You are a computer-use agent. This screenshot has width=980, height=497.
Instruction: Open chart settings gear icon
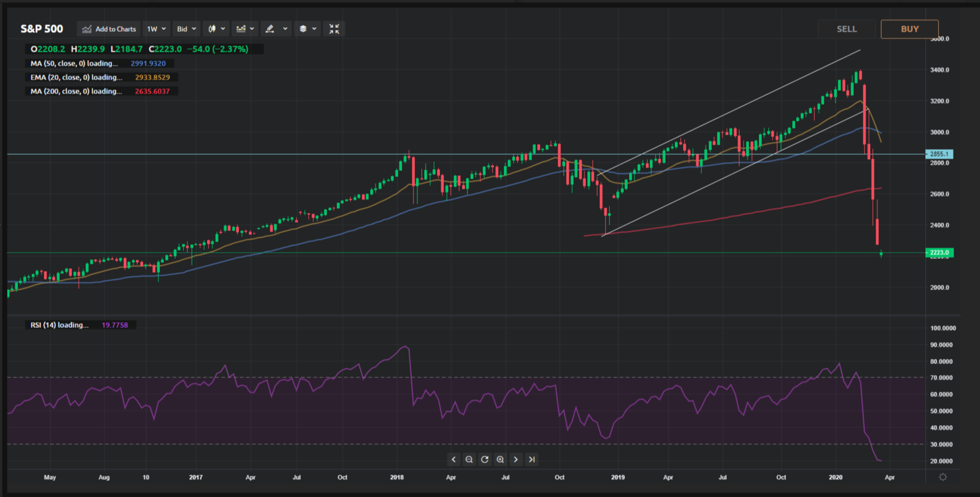tap(943, 477)
